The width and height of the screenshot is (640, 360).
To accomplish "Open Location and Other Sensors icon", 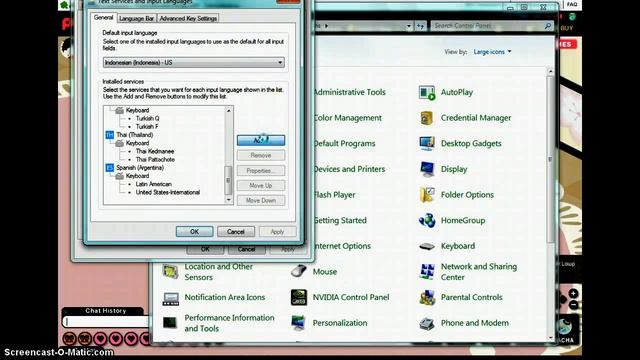I will point(170,271).
